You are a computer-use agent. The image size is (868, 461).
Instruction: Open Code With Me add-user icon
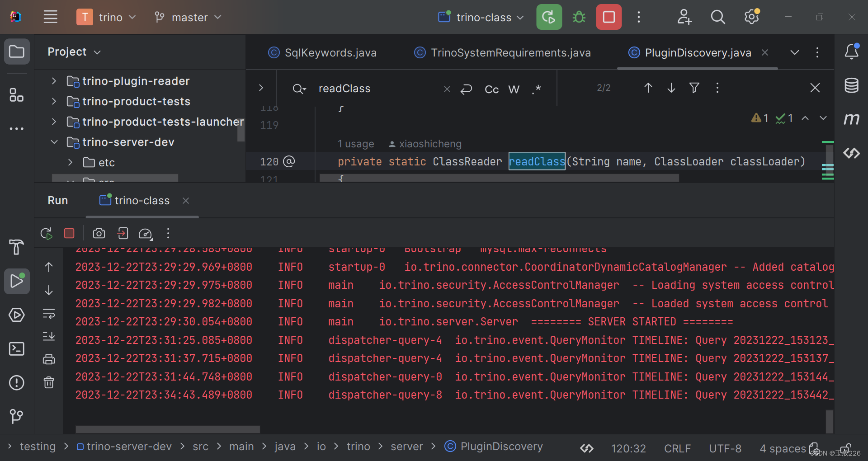(x=684, y=17)
